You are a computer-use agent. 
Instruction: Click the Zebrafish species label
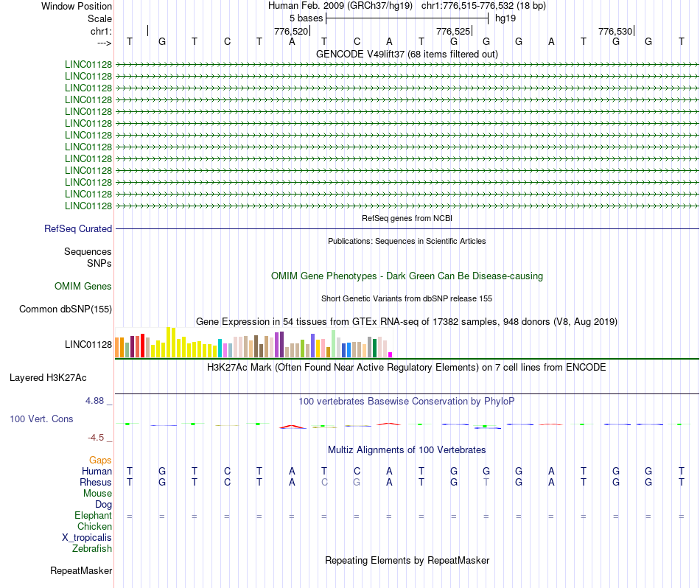tap(92, 548)
